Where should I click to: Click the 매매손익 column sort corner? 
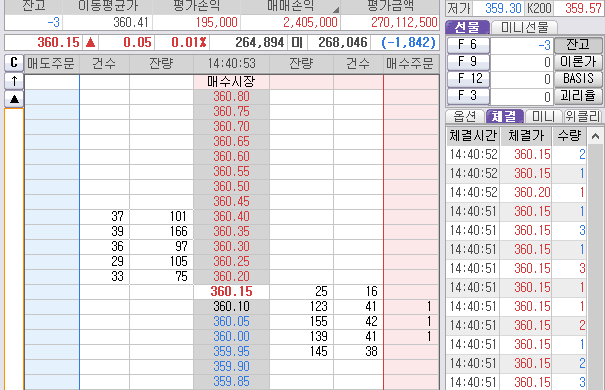[x=336, y=9]
